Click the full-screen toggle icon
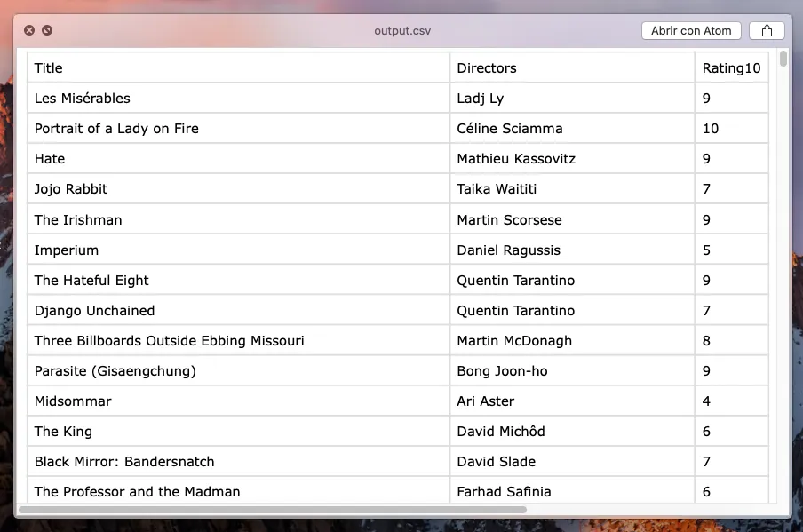 pyautogui.click(x=47, y=30)
